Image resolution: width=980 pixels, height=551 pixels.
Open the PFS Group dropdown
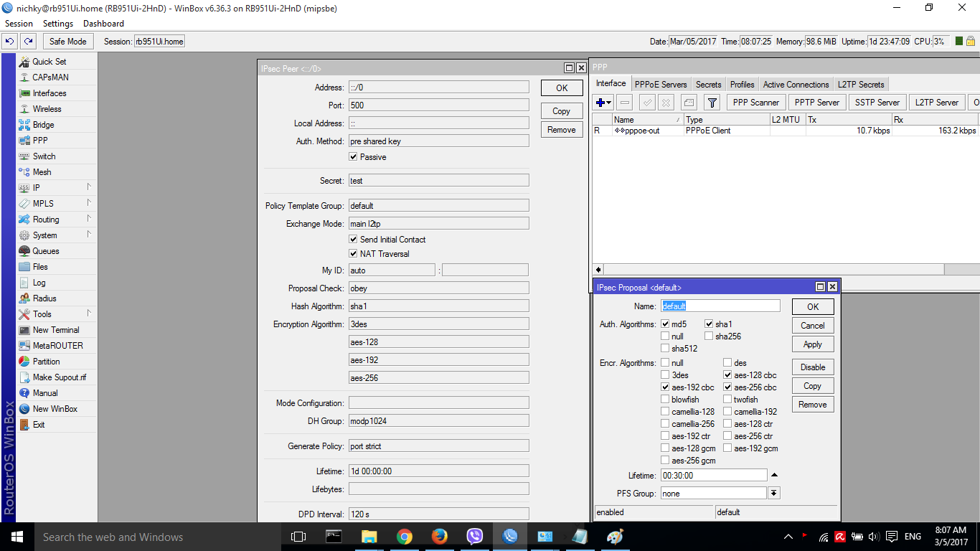(x=773, y=494)
